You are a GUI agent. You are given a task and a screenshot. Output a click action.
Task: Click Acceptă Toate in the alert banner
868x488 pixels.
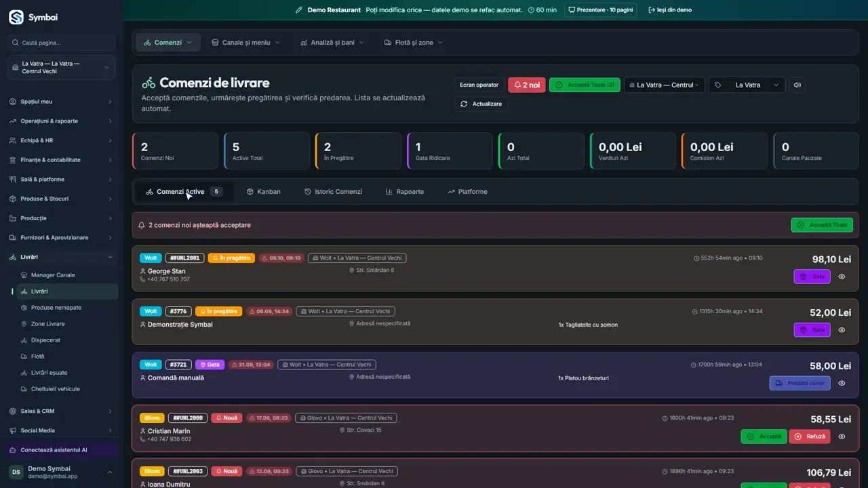[x=822, y=225]
